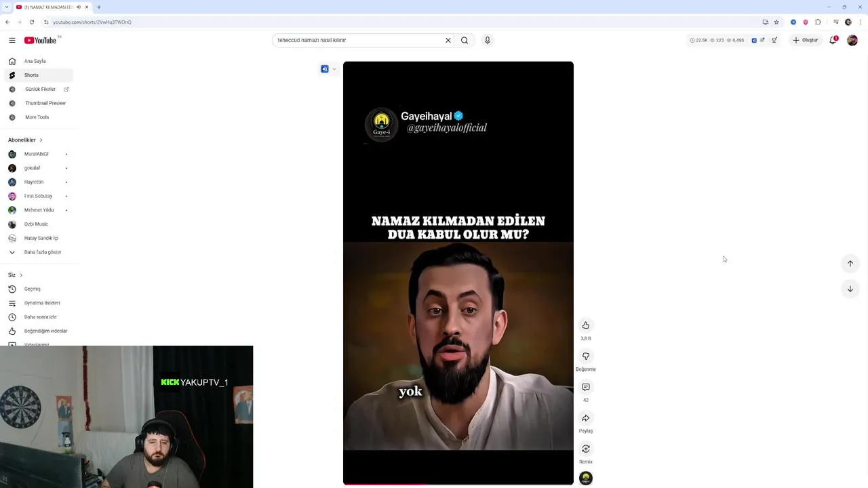
Task: Open Chrome three-dot menu
Action: (x=859, y=22)
